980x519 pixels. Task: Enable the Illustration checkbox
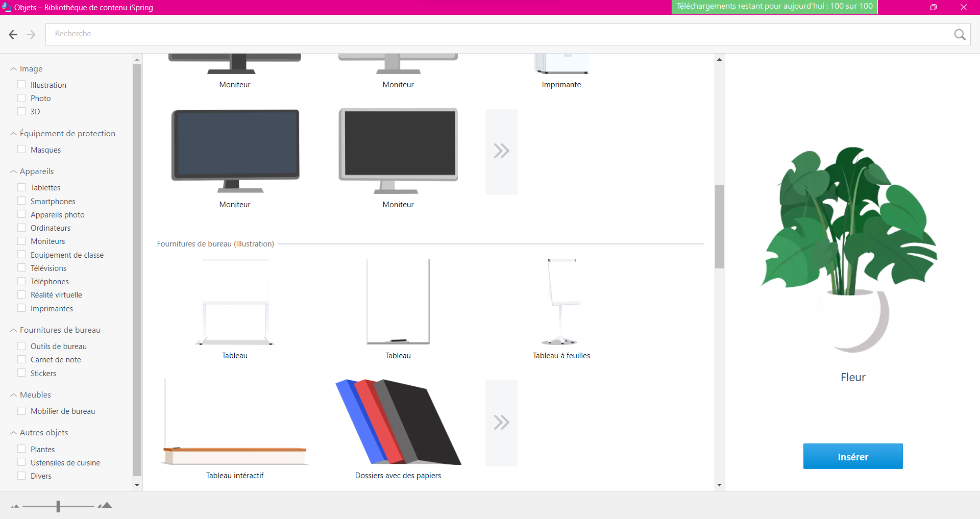pyautogui.click(x=21, y=85)
